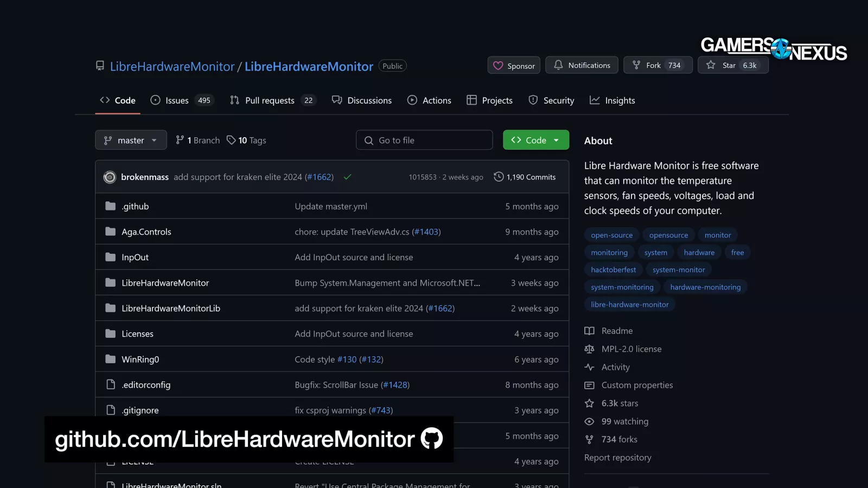Screen dimensions: 868x488
Task: Select the hacktoberfest topic tag
Action: click(x=613, y=269)
